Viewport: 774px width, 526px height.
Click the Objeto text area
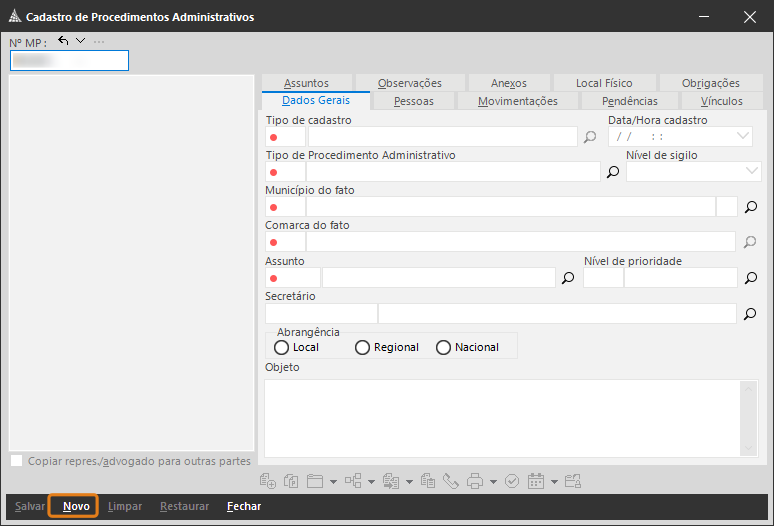[503, 418]
